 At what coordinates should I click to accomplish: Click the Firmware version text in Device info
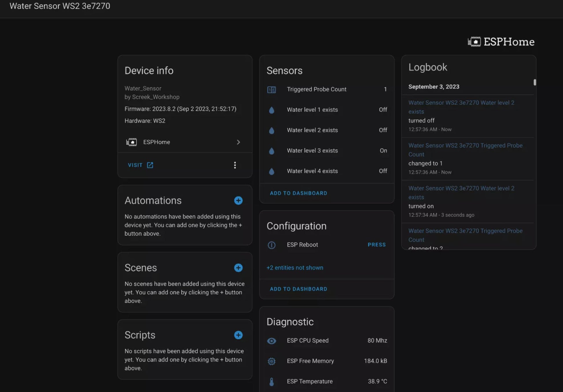180,109
